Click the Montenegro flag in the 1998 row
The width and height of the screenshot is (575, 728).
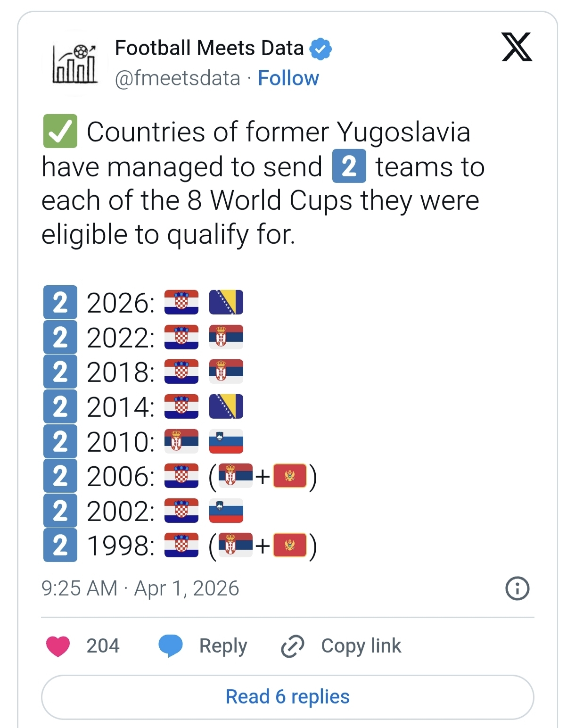pyautogui.click(x=290, y=546)
